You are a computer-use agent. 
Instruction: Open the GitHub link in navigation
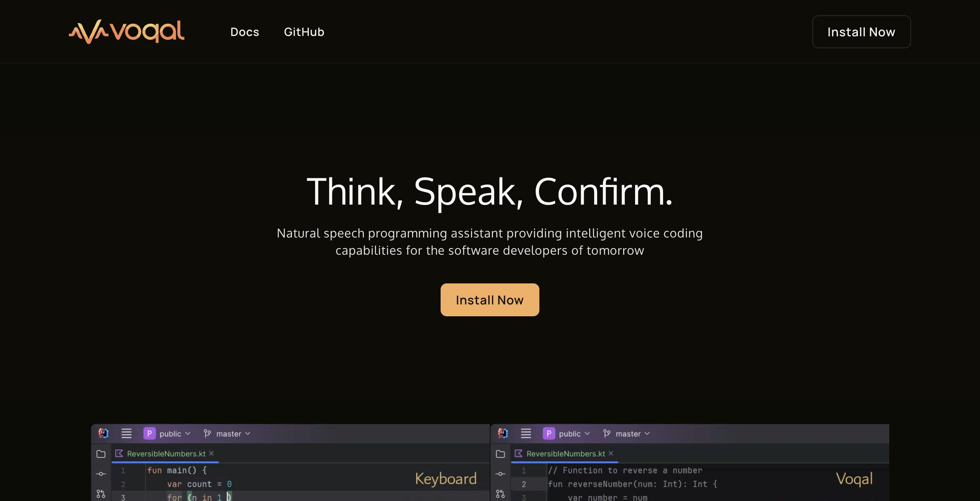point(304,32)
